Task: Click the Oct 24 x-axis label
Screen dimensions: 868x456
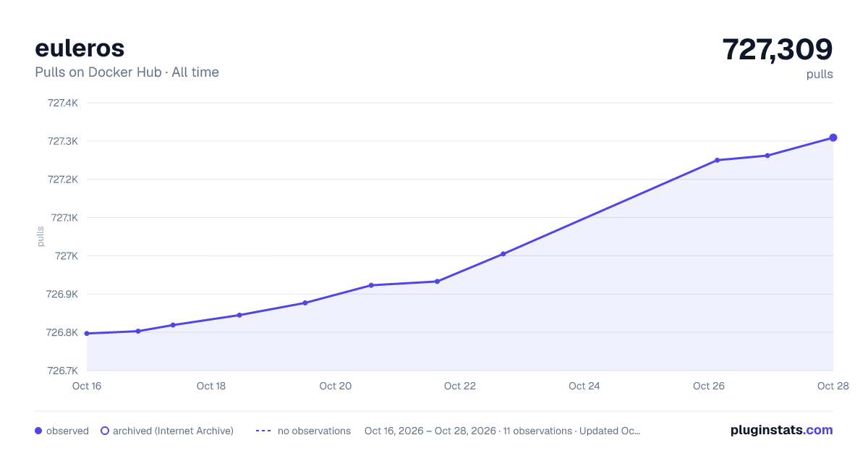Action: (584, 386)
